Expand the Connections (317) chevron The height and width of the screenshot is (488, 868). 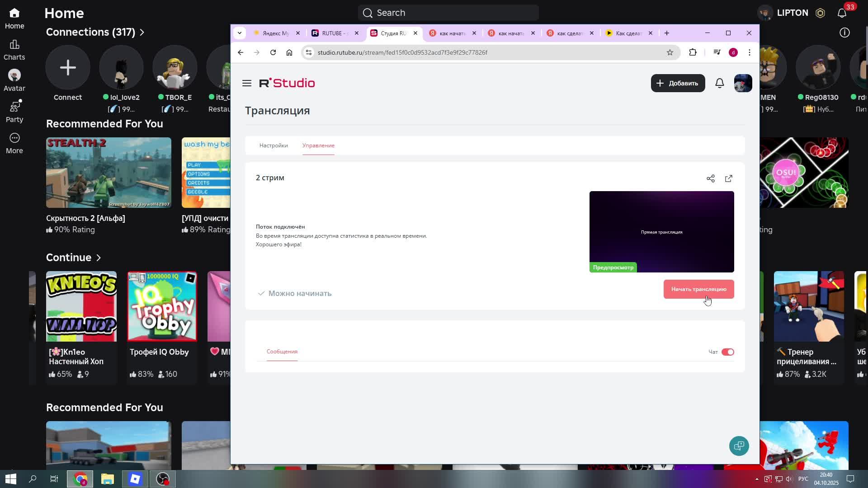pos(142,32)
